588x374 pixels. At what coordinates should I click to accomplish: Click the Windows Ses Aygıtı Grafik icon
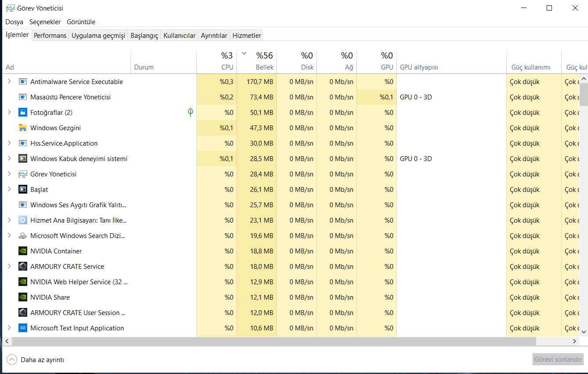[23, 205]
